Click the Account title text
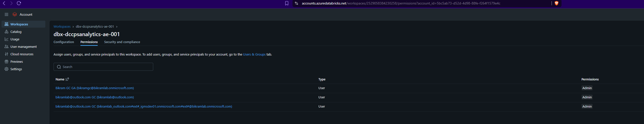Viewport: 644px width, 124px height. coord(26,14)
